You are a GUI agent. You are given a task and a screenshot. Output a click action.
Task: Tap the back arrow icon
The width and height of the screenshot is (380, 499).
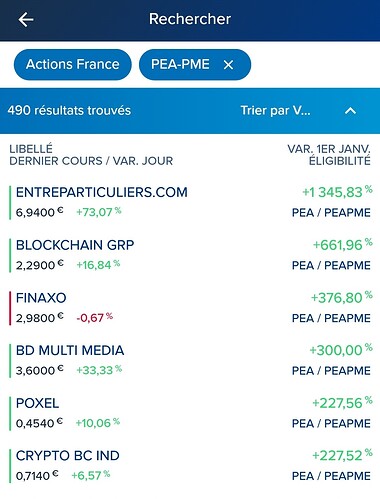(x=26, y=19)
